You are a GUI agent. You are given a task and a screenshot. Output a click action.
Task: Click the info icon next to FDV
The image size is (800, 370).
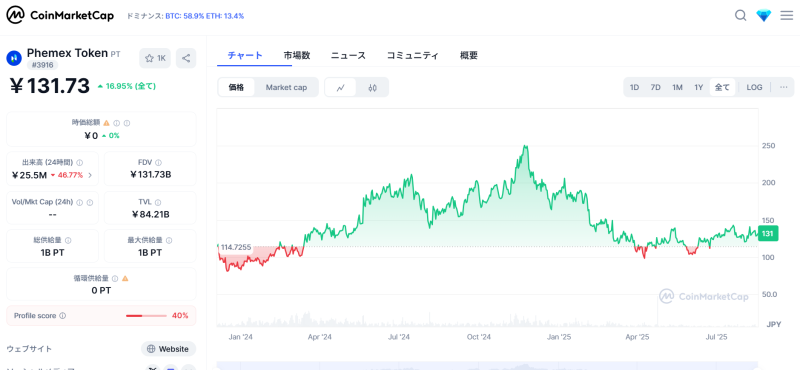pyautogui.click(x=158, y=163)
